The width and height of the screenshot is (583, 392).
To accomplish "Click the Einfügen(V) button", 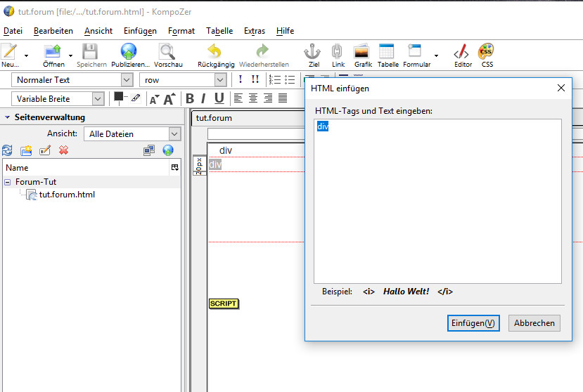I will tap(473, 323).
